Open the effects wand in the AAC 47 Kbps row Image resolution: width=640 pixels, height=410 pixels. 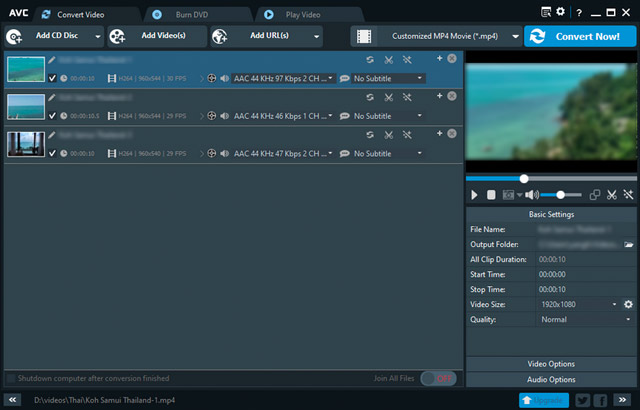(x=407, y=135)
